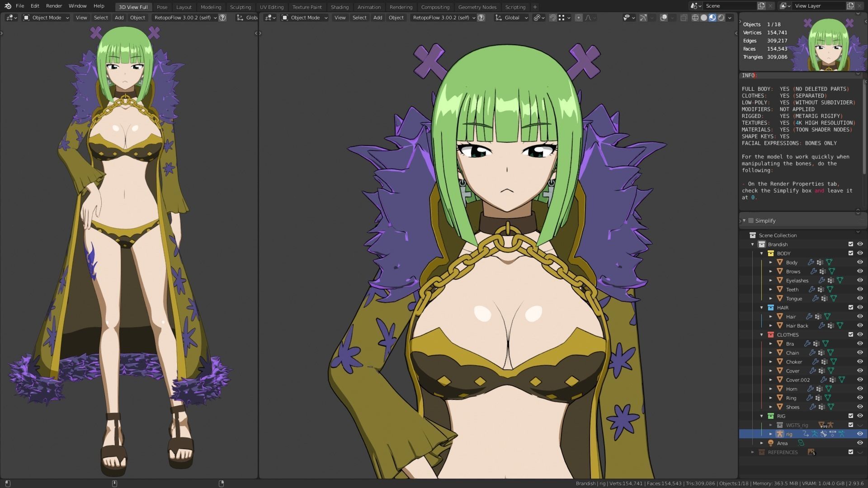Click RetopoFlow help question icon in left viewport
Image resolution: width=868 pixels, height=488 pixels.
(x=222, y=18)
